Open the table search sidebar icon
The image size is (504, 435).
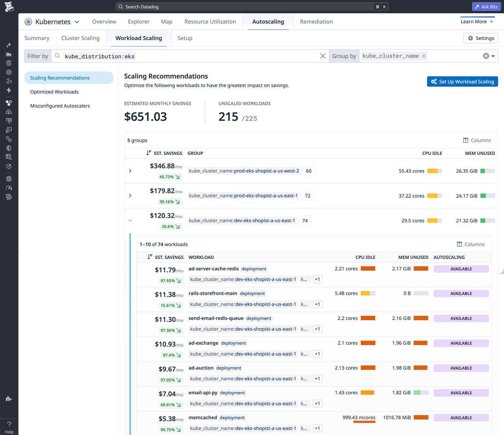[x=9, y=157]
